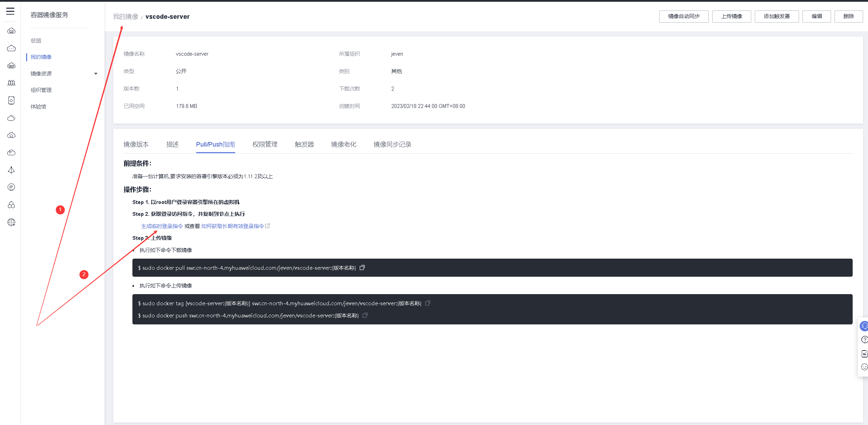868x425 pixels.
Task: Expand the 镜像资源 submenu arrow
Action: (96, 74)
